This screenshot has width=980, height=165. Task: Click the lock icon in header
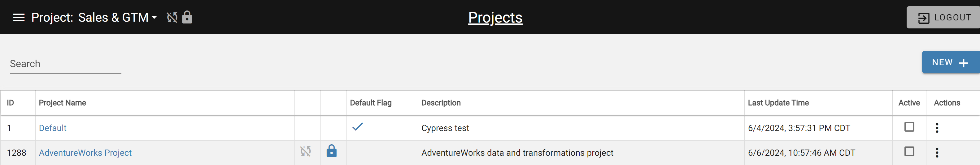[187, 17]
